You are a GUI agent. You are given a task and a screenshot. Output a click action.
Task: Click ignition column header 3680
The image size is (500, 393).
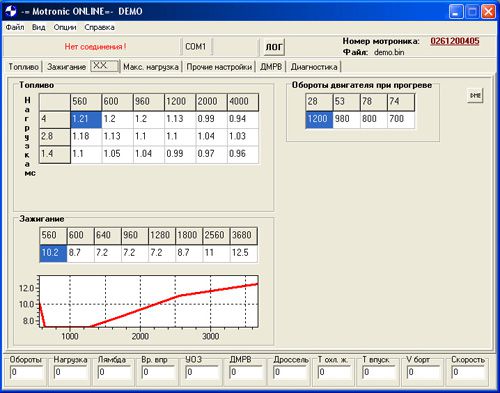tap(244, 236)
